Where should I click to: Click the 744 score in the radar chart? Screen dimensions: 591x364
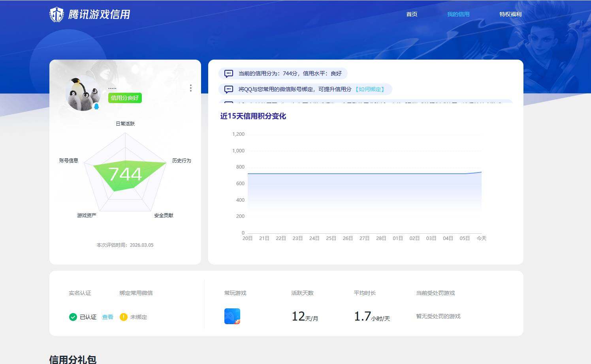[x=126, y=174]
